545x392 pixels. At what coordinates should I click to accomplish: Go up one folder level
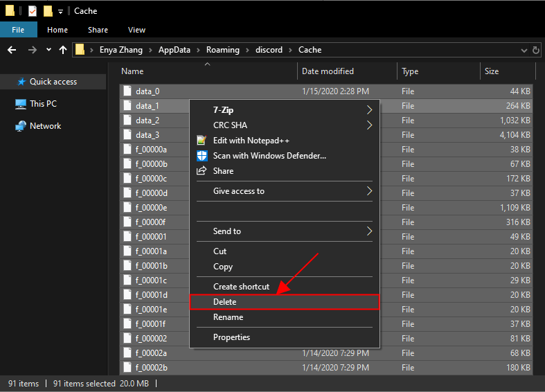(63, 50)
